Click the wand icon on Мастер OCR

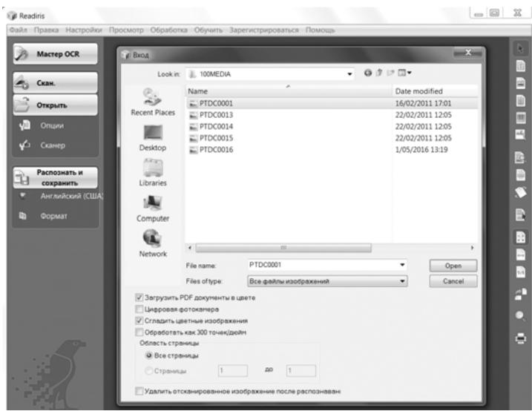[22, 54]
